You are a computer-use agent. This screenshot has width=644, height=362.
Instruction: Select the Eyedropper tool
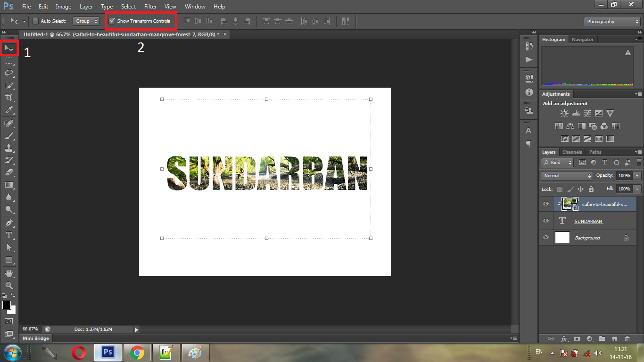[x=9, y=110]
